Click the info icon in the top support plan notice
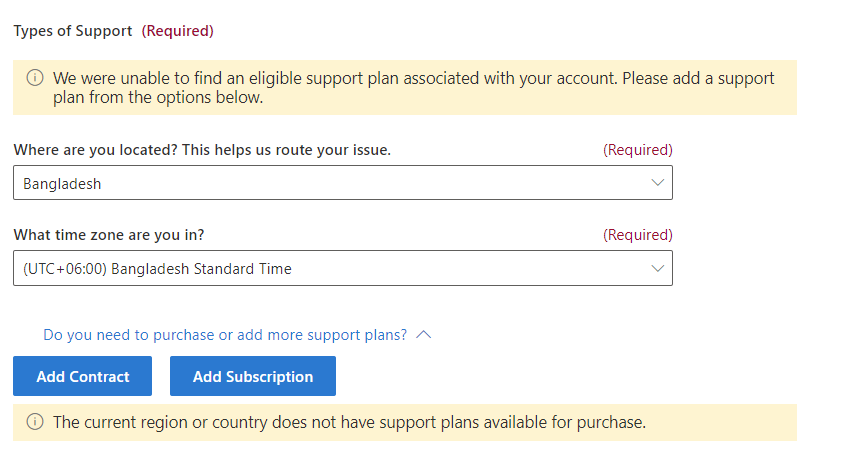The width and height of the screenshot is (842, 462). point(35,78)
